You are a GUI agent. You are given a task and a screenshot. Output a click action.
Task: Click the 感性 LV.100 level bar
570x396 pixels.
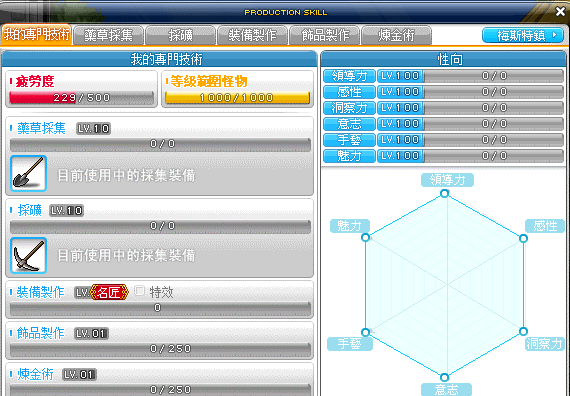pyautogui.click(x=470, y=92)
